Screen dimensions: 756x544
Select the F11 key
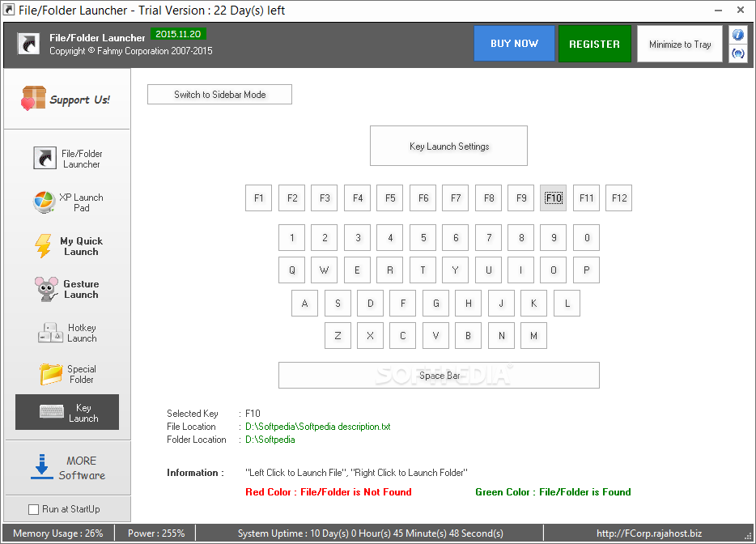(x=586, y=198)
